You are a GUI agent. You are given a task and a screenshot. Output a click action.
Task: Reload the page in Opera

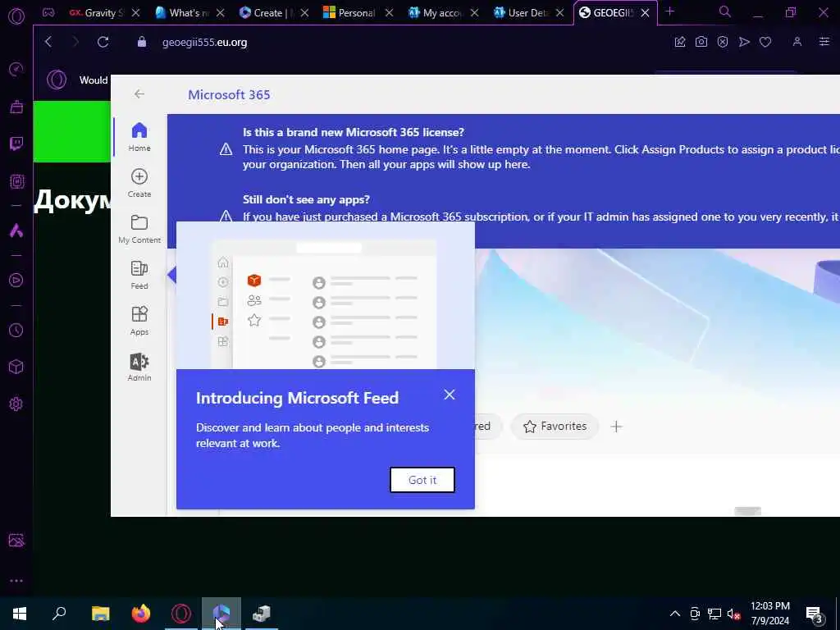pos(103,42)
